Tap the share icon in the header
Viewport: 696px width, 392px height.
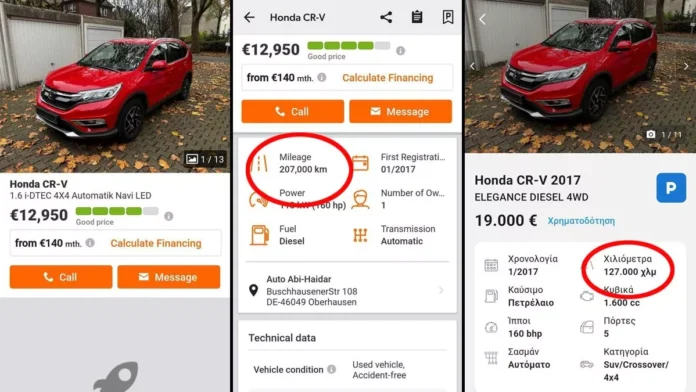coord(386,17)
